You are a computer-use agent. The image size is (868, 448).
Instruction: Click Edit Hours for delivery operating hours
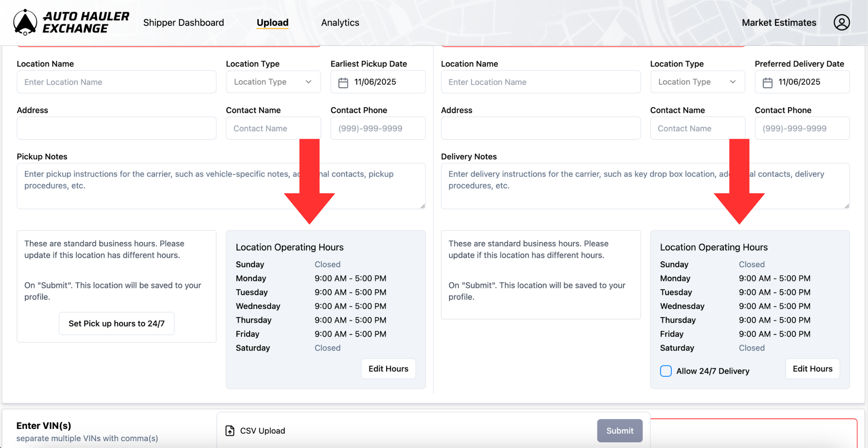pyautogui.click(x=812, y=368)
